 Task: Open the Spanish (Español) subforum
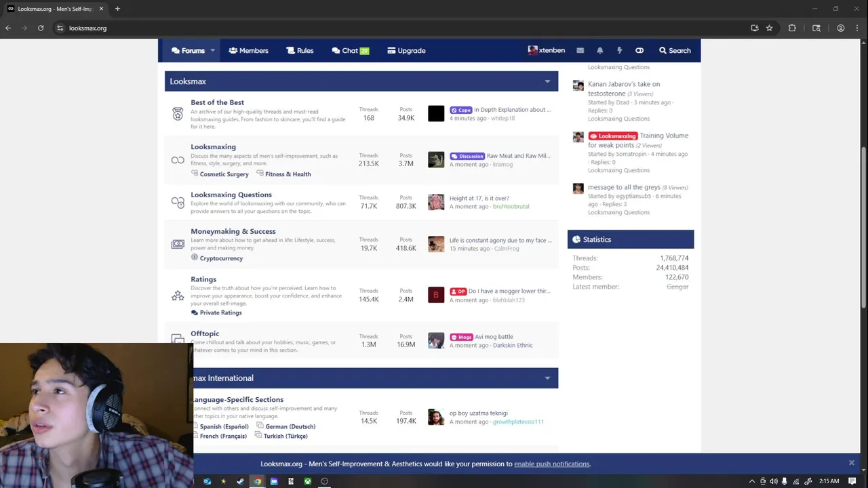coord(224,427)
